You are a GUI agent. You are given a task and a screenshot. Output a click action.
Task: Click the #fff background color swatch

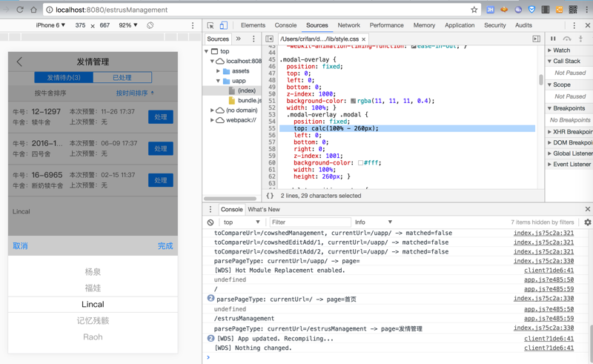point(360,163)
